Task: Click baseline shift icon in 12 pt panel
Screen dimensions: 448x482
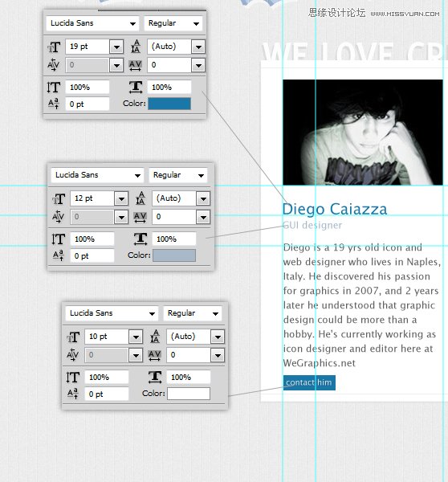Action: point(59,255)
